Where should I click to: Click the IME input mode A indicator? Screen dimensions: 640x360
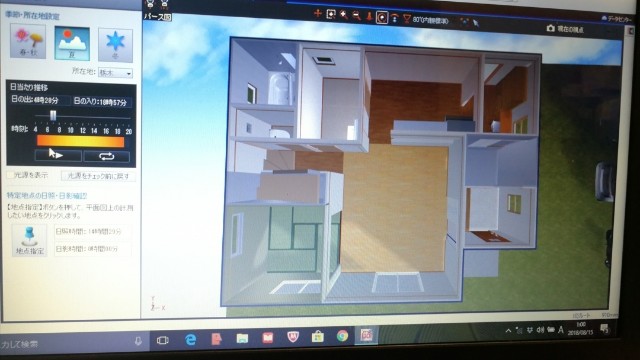(561, 329)
